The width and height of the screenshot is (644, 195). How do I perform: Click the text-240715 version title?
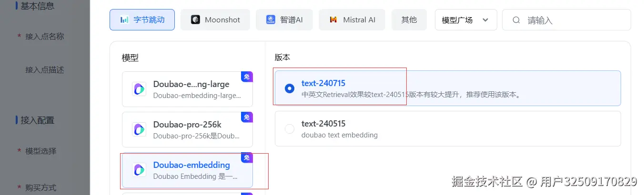pyautogui.click(x=323, y=83)
